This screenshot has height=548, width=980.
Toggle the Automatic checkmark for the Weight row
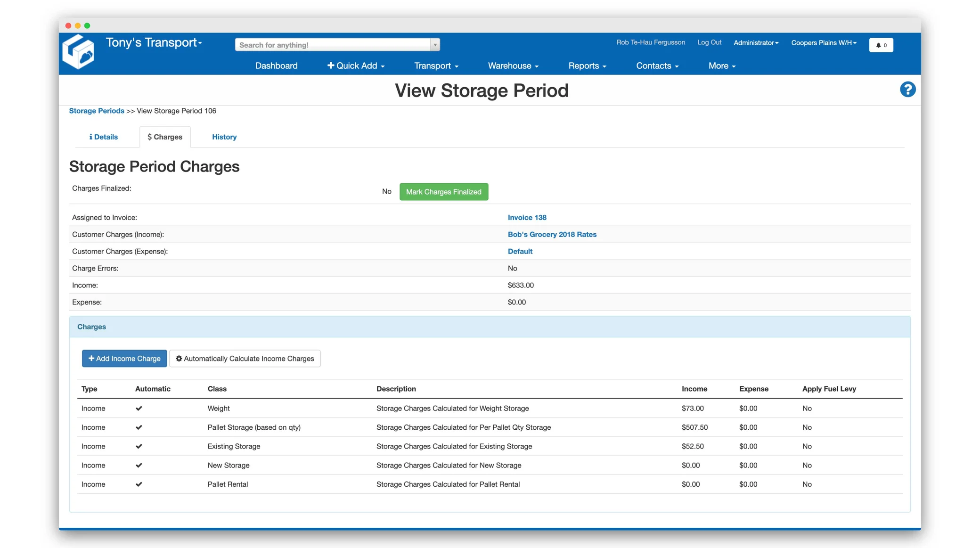click(x=139, y=408)
